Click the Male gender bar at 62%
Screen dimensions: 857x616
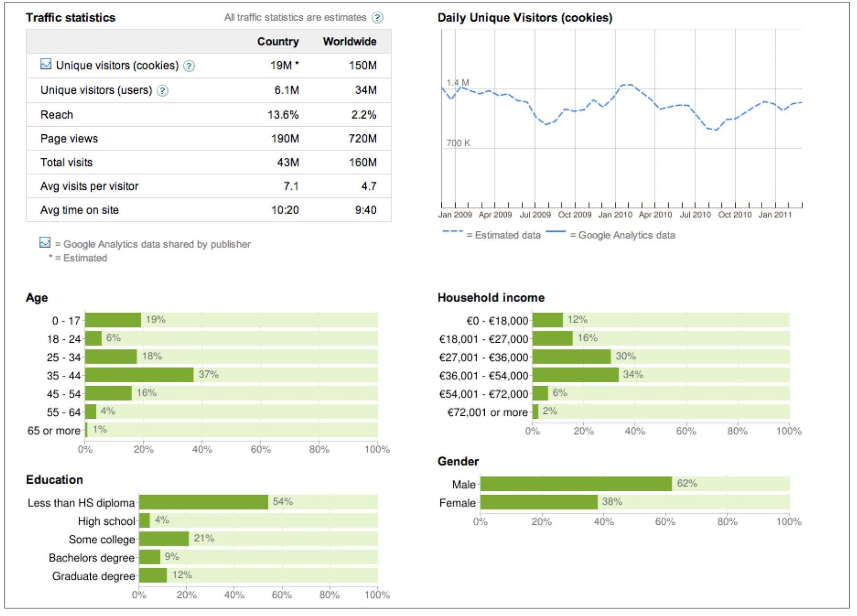tap(576, 484)
